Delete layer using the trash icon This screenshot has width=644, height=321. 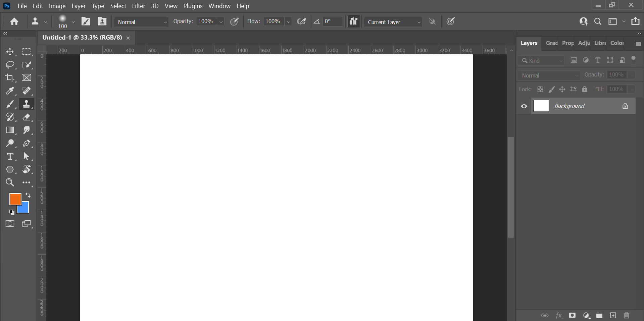(x=626, y=315)
